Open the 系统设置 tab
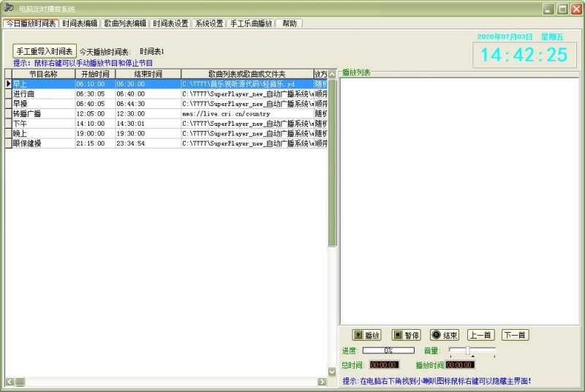The width and height of the screenshot is (585, 392). pos(209,23)
